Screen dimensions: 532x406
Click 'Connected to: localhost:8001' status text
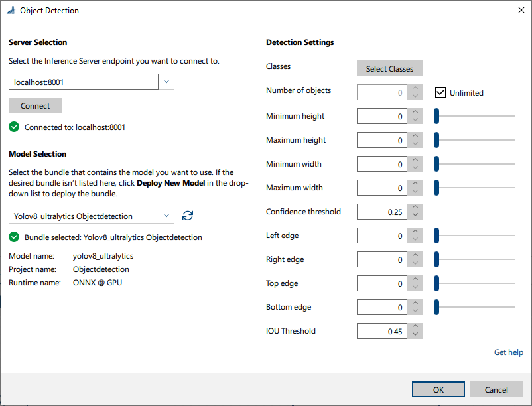coord(75,127)
